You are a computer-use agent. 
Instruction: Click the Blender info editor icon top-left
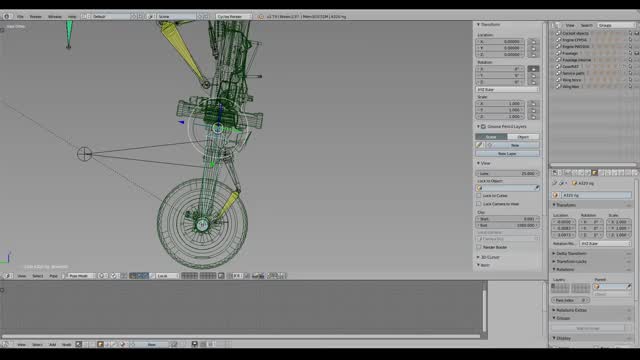(7, 16)
